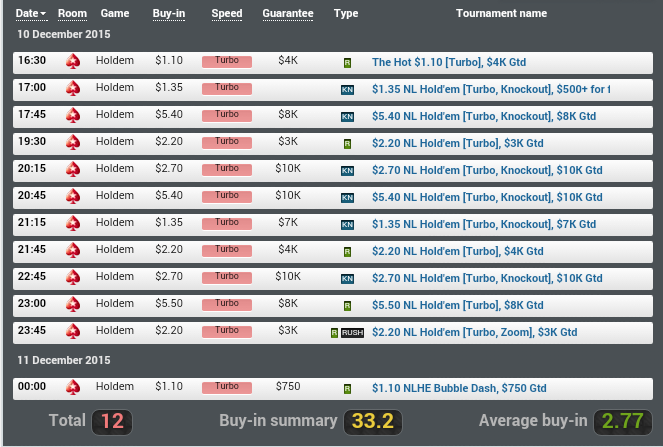Open $1.35 NL Hold'em Knockout $7K Gtd link
This screenshot has height=447, width=663.
(x=484, y=225)
